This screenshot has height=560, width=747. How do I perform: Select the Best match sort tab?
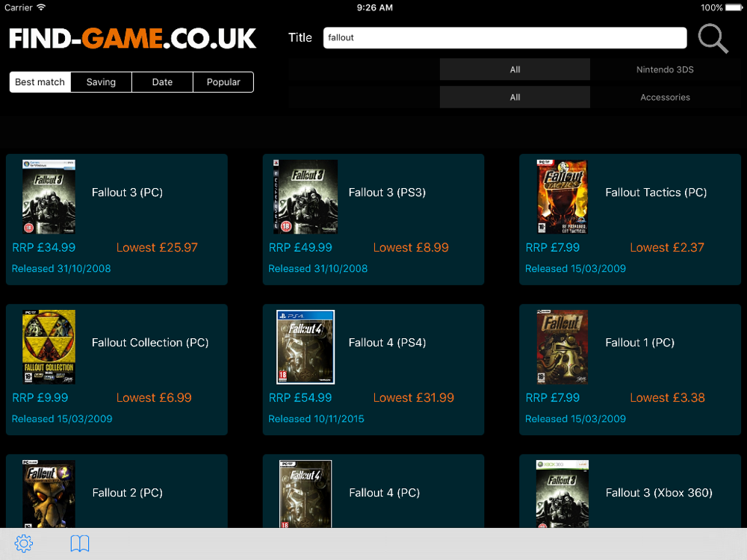pos(40,82)
